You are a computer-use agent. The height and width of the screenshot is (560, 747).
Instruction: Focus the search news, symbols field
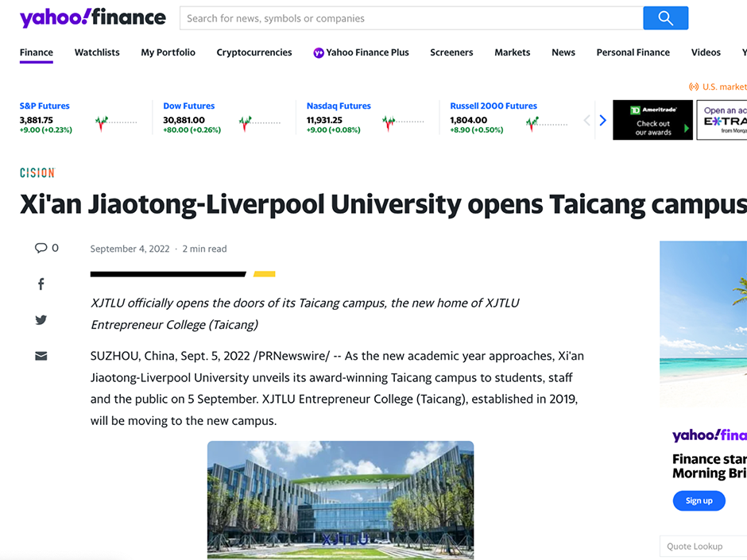[x=412, y=18]
